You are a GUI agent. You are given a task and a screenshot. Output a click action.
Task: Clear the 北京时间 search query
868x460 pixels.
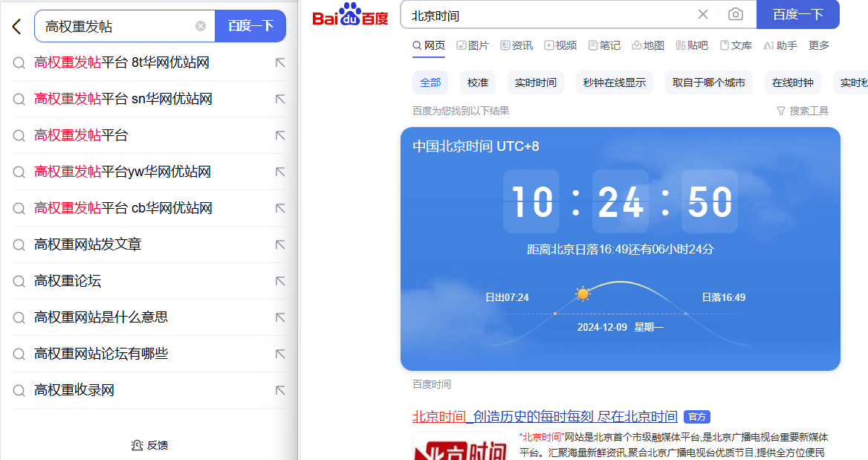click(x=703, y=14)
